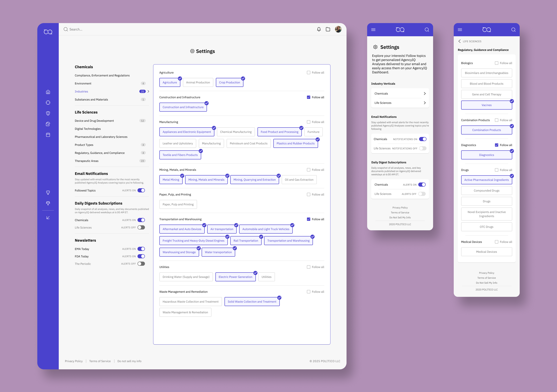The image size is (557, 392).
Task: Click the calendar icon in the sidebar
Action: pyautogui.click(x=48, y=135)
